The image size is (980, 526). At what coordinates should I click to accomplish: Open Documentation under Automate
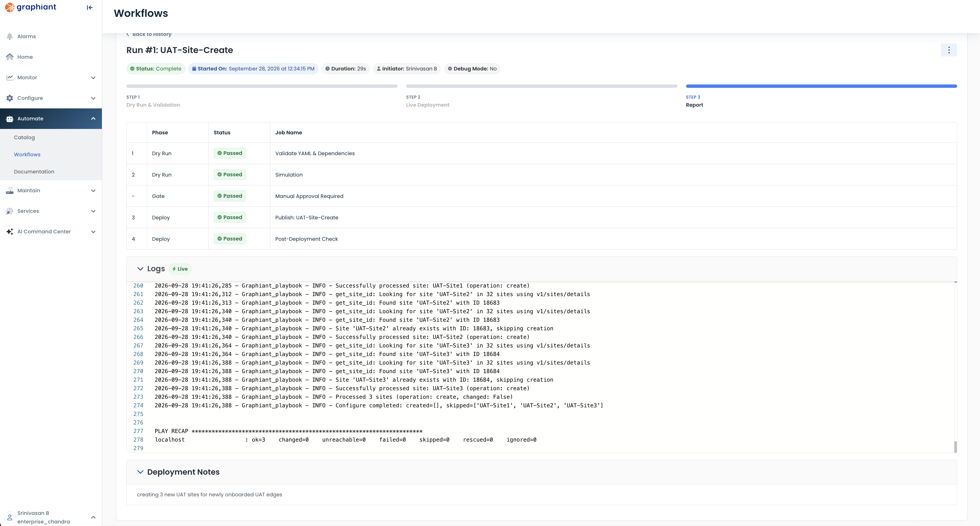coord(34,171)
